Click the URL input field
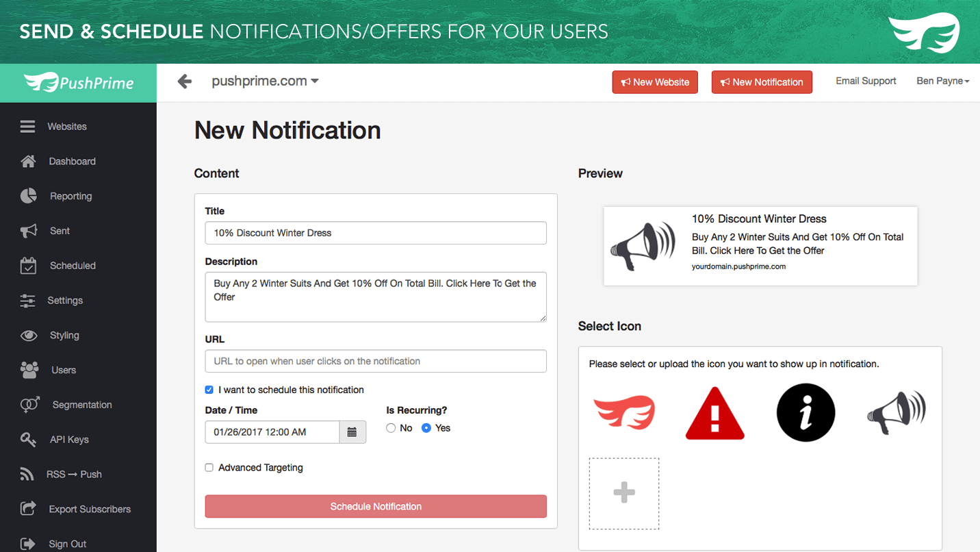 pos(376,361)
